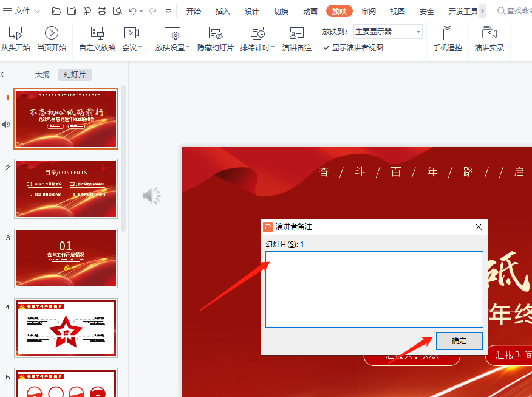Select slide 4 star diagram thumbnail
Screen dimensions: 532x397
pyautogui.click(x=66, y=328)
